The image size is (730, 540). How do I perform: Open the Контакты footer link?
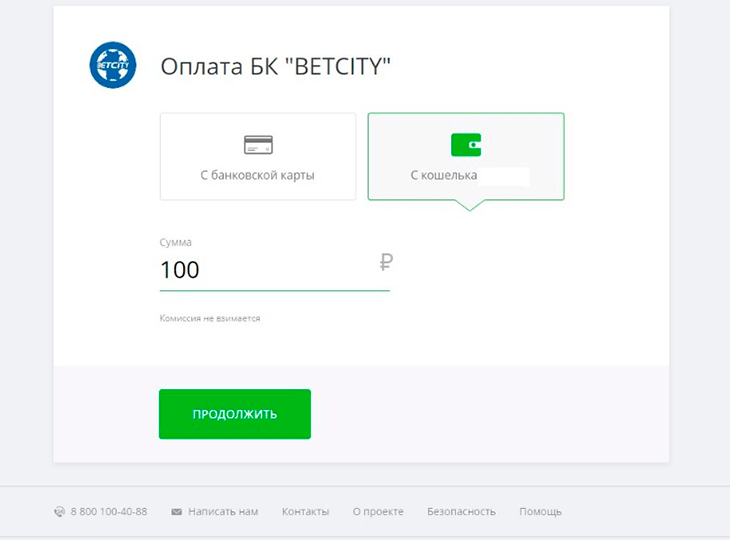305,512
